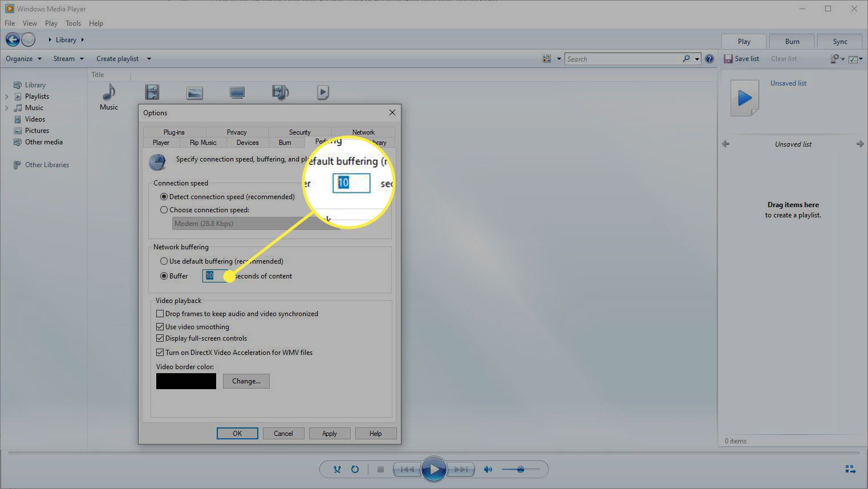
Task: Toggle DirectX Video Acceleration for WMV checkbox
Action: (x=160, y=352)
